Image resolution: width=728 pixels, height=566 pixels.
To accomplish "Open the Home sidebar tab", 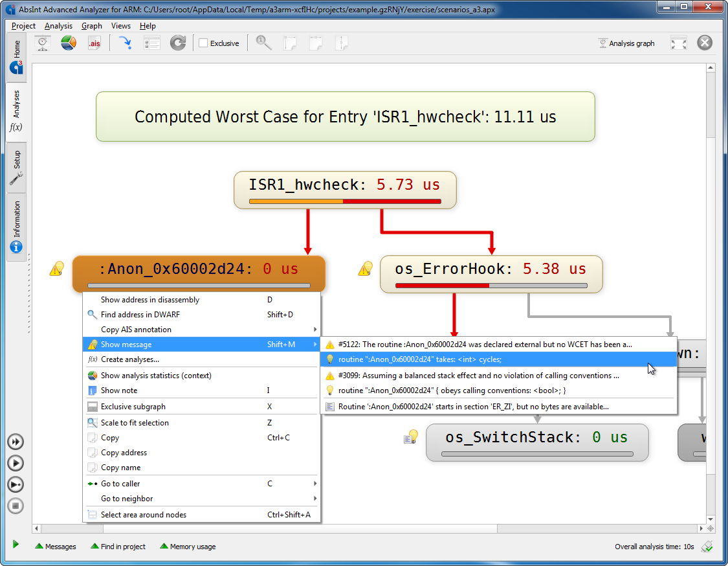I will [16, 57].
